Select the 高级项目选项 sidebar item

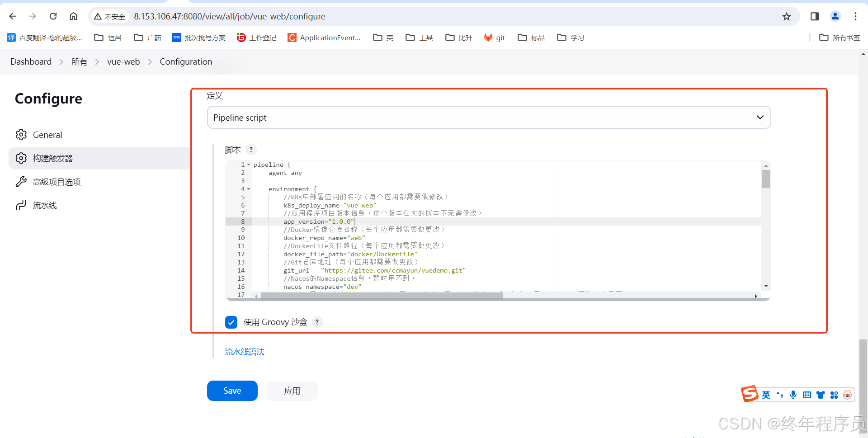(x=57, y=181)
